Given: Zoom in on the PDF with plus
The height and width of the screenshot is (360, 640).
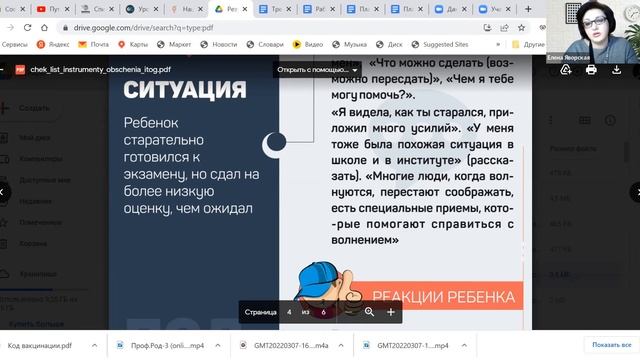Looking at the screenshot, I should [391, 312].
